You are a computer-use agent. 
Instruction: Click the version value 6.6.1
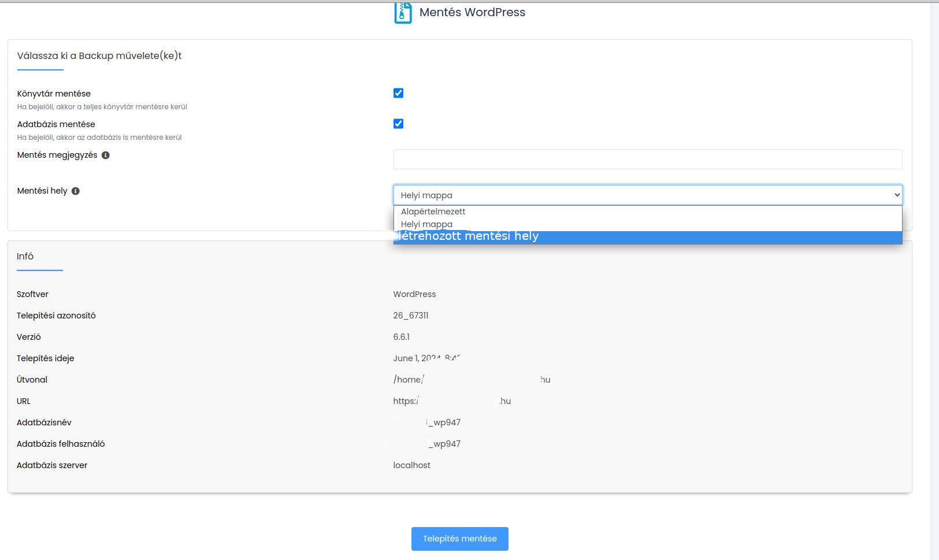pyautogui.click(x=402, y=337)
